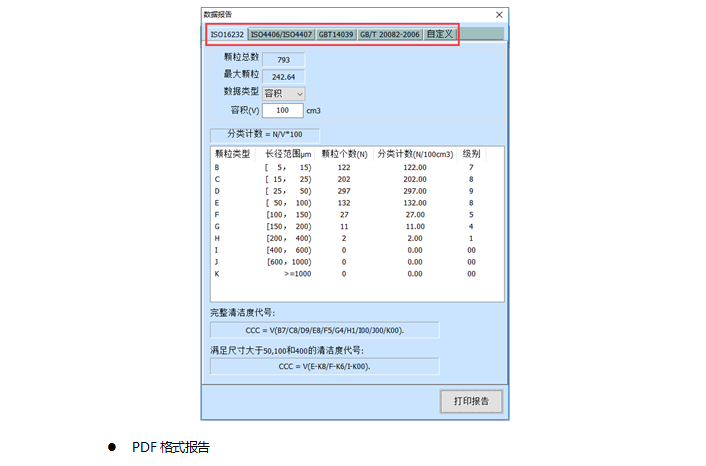Click the 颗粒个数(N) column header
The image size is (706, 466).
[x=344, y=154]
